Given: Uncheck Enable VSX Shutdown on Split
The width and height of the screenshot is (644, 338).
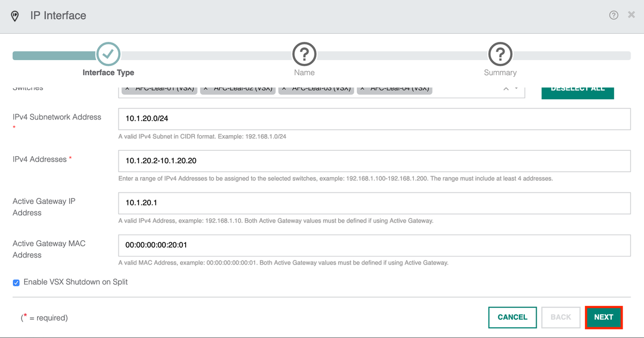Looking at the screenshot, I should pyautogui.click(x=16, y=282).
